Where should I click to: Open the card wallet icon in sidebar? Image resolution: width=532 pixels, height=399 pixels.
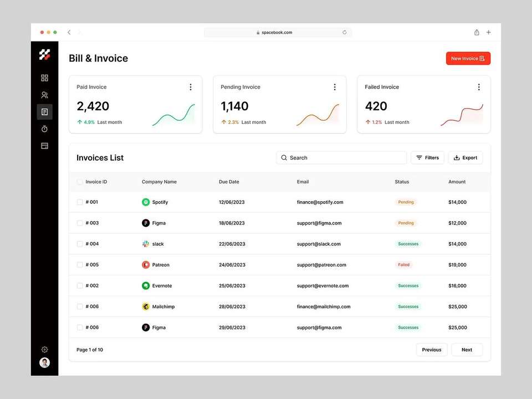pyautogui.click(x=44, y=146)
